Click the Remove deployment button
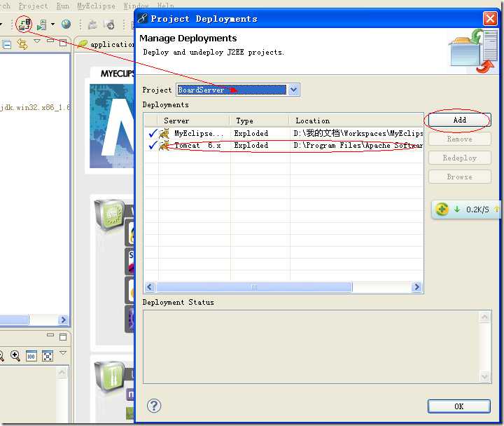504x426 pixels. (x=459, y=139)
